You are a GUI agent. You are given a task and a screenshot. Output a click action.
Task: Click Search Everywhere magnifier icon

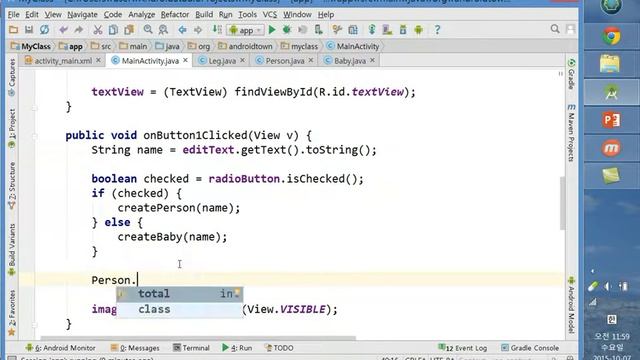point(555,29)
